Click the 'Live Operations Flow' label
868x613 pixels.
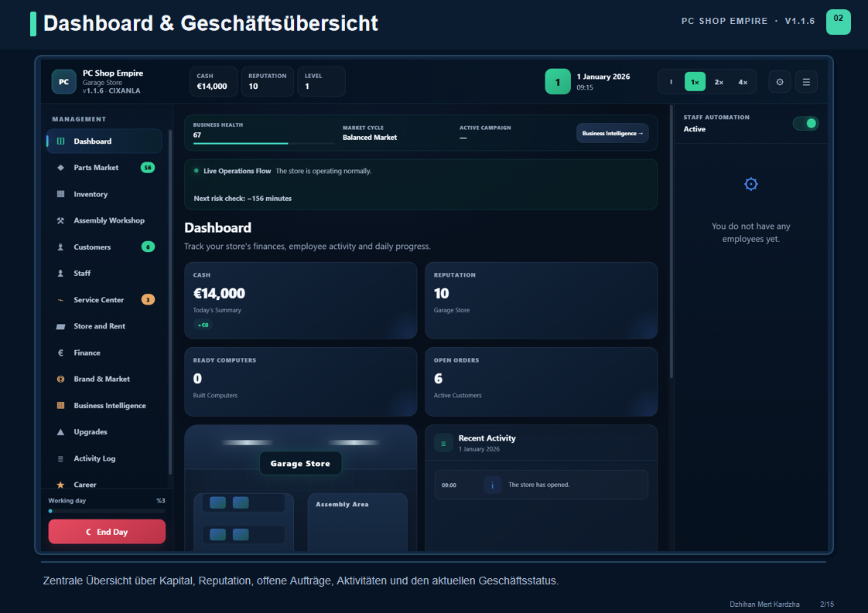pos(237,172)
